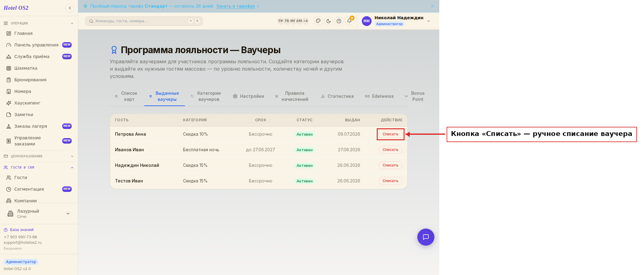This screenshot has height=275, width=644.
Task: Collapse the Операции section
Action: click(39, 23)
